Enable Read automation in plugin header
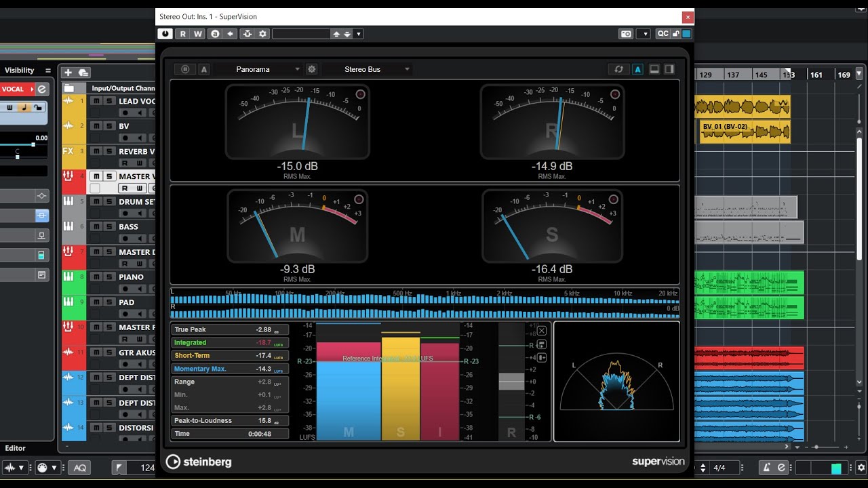Image resolution: width=868 pixels, height=488 pixels. tap(182, 34)
